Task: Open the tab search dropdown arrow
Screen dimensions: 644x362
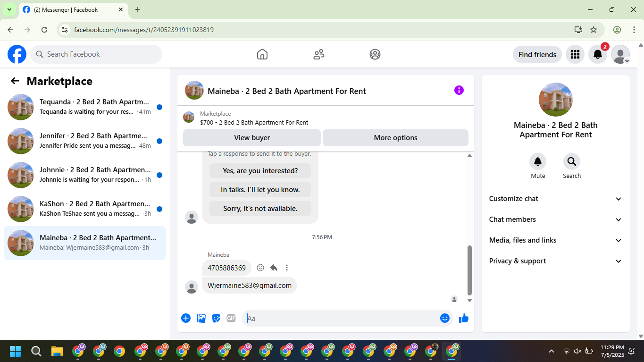Action: coord(9,9)
